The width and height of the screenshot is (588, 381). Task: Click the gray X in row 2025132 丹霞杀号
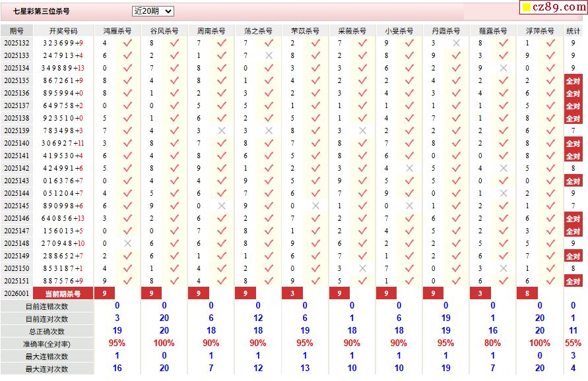[x=456, y=43]
